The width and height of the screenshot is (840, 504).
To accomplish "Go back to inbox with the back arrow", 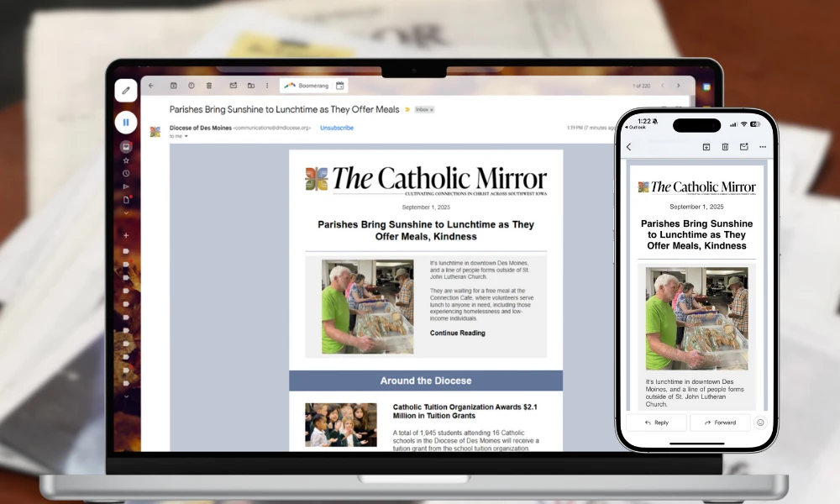I will point(151,86).
